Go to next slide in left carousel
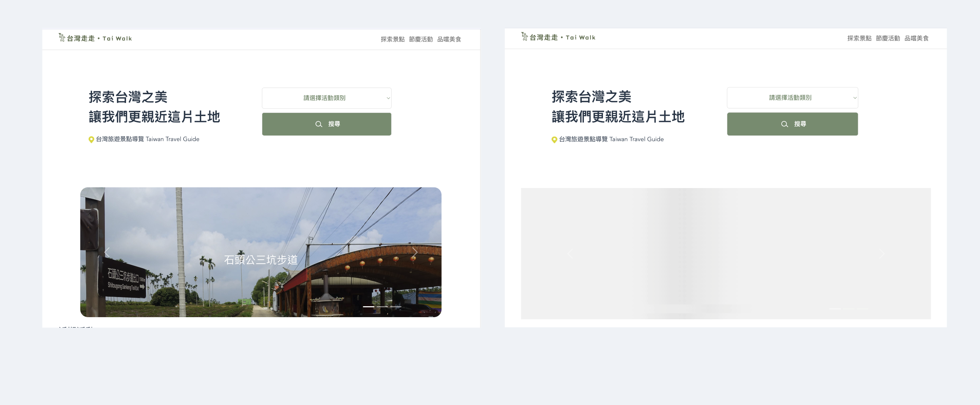Image resolution: width=980 pixels, height=405 pixels. pos(415,252)
